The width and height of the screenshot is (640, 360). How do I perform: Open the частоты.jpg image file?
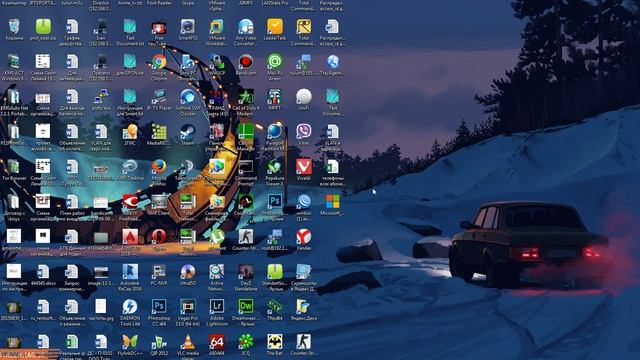101,307
